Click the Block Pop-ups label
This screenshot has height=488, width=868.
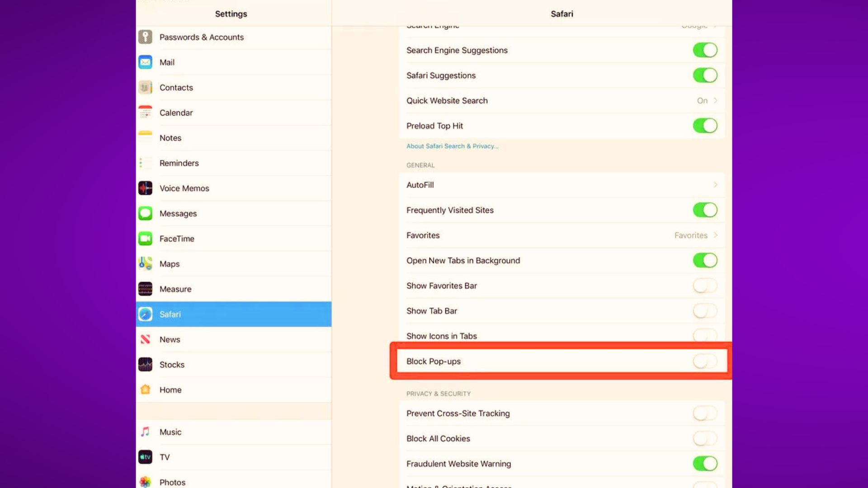click(x=433, y=361)
